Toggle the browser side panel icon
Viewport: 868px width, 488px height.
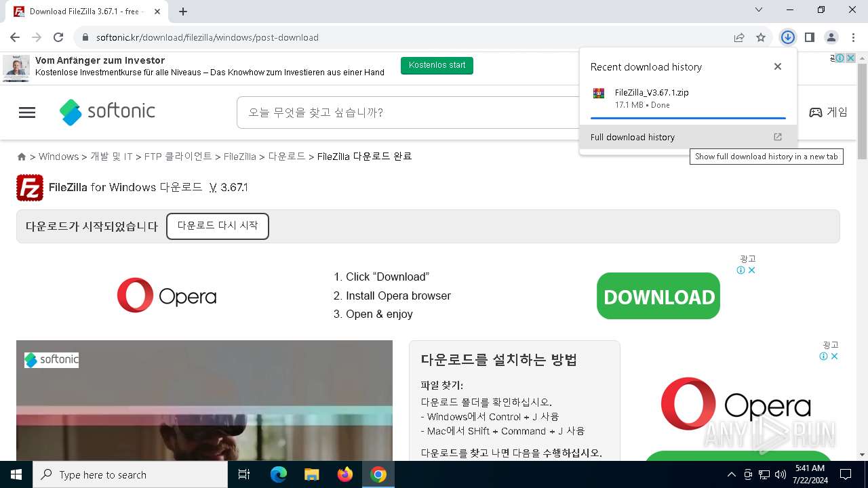click(x=810, y=37)
